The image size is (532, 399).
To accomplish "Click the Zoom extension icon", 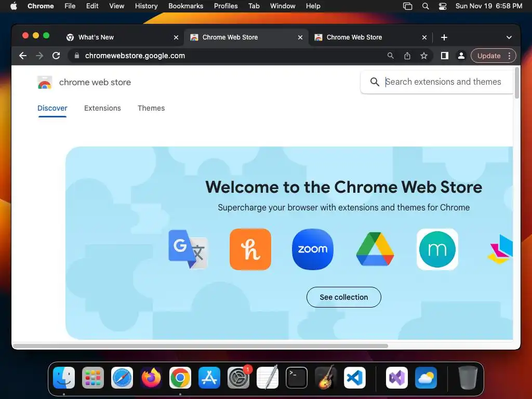I will pyautogui.click(x=312, y=249).
